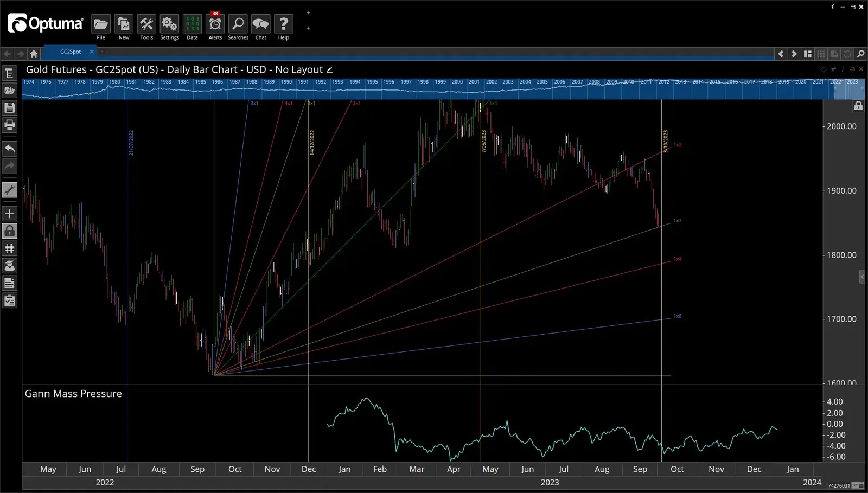Screen dimensions: 868x493
Task: Open the page layout tiles icon
Action: click(808, 54)
